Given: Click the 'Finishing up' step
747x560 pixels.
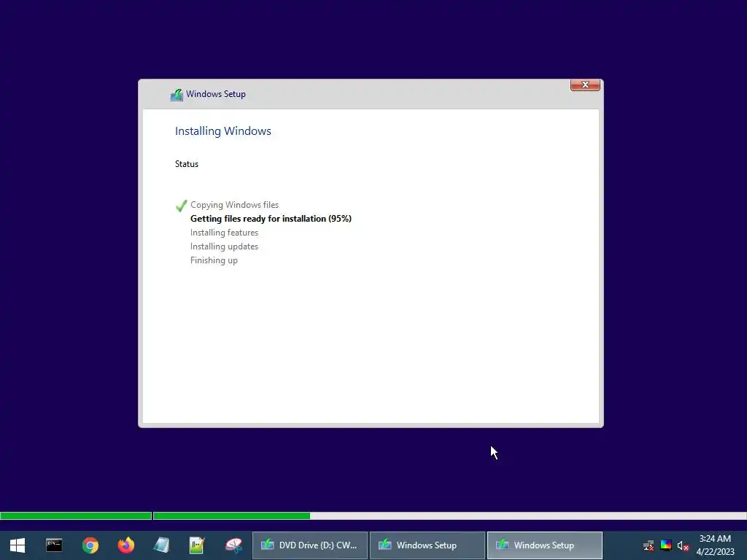Looking at the screenshot, I should click(x=214, y=260).
